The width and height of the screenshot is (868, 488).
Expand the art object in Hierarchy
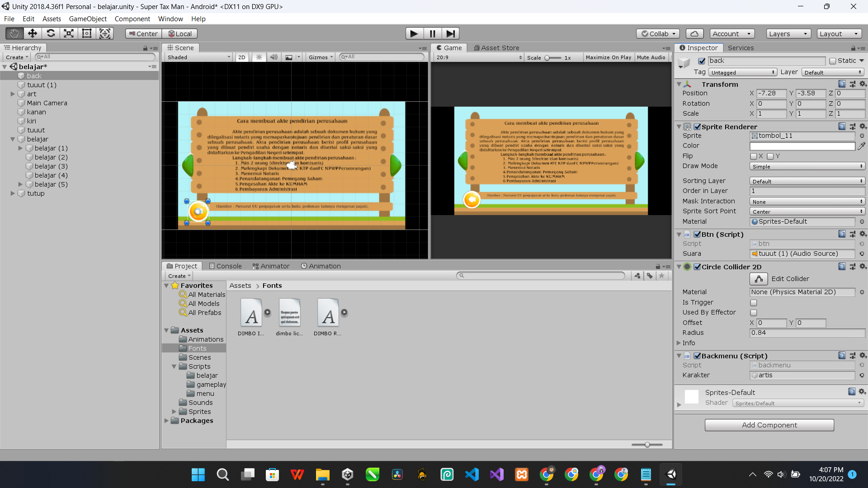pos(13,94)
